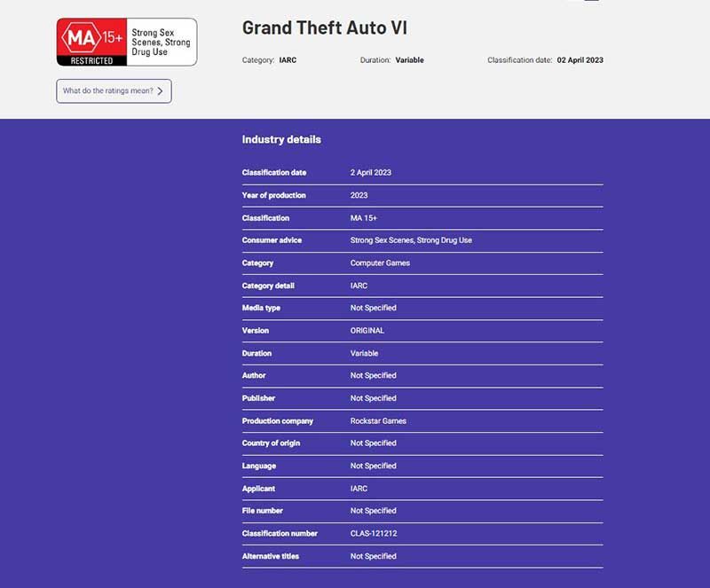Click the 'Production company' row label
This screenshot has width=710, height=588.
[278, 421]
